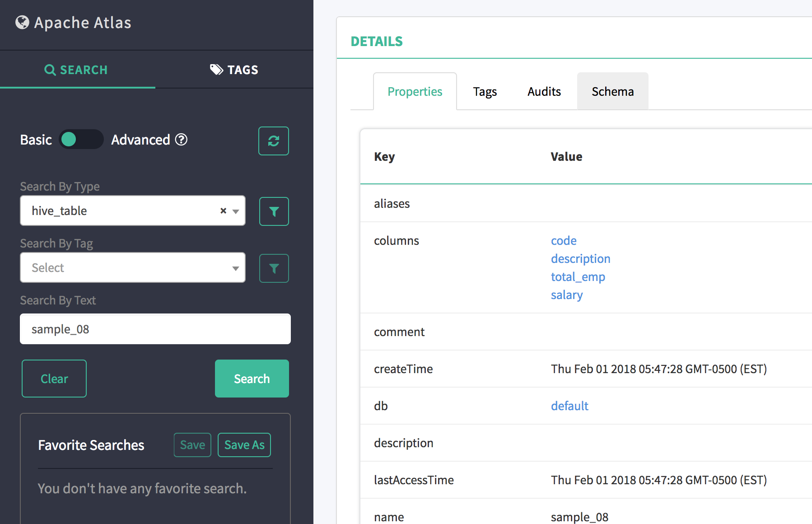Click the Advanced label text
This screenshot has width=812, height=524.
140,140
